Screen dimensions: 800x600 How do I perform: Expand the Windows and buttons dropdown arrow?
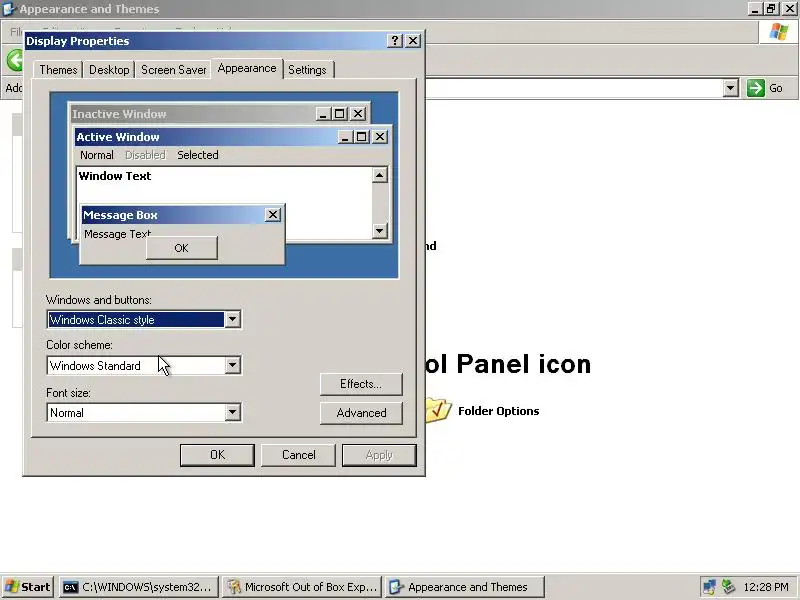(232, 320)
